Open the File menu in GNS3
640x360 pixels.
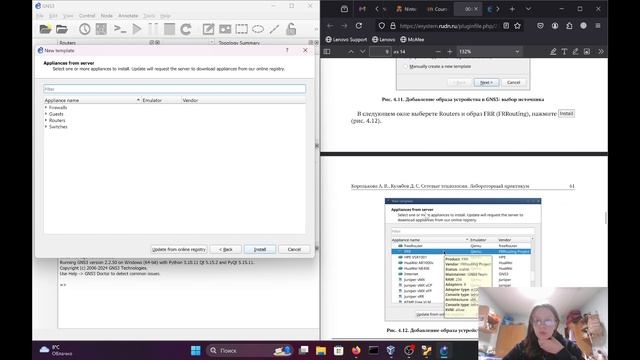coord(40,16)
